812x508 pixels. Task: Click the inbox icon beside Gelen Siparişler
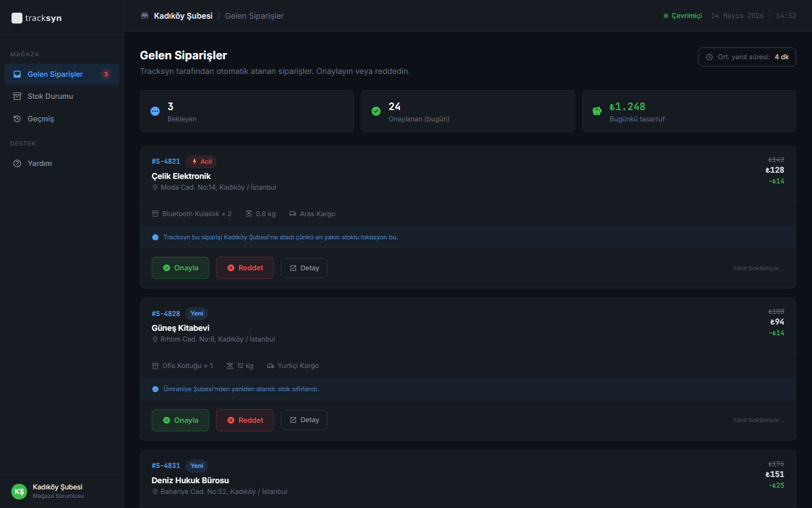pos(17,74)
